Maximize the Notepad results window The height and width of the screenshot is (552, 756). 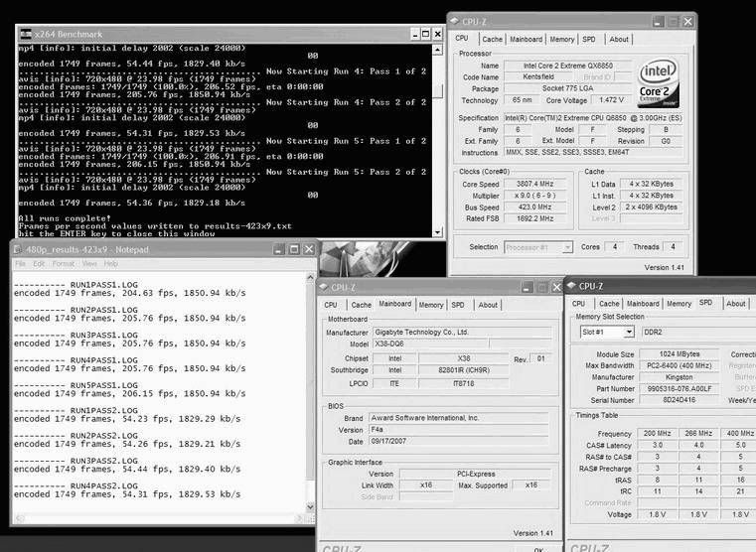[x=294, y=249]
